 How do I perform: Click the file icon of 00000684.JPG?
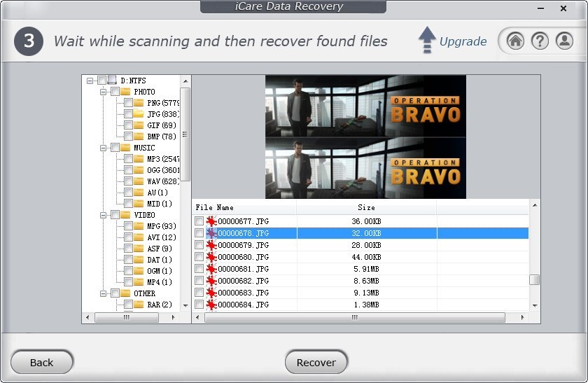[211, 305]
